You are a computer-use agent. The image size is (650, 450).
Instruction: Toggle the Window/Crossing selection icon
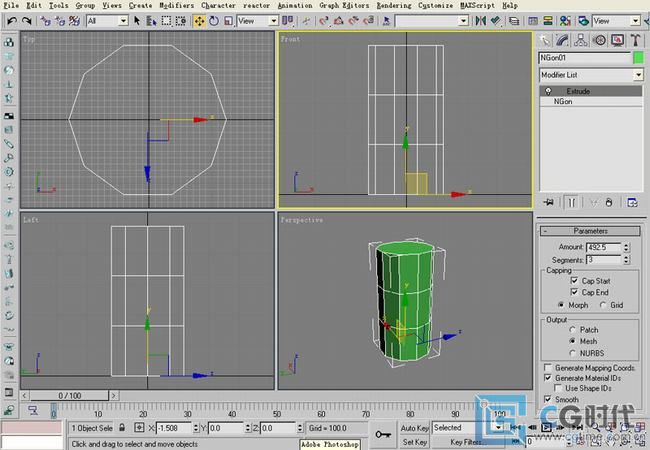click(x=180, y=20)
